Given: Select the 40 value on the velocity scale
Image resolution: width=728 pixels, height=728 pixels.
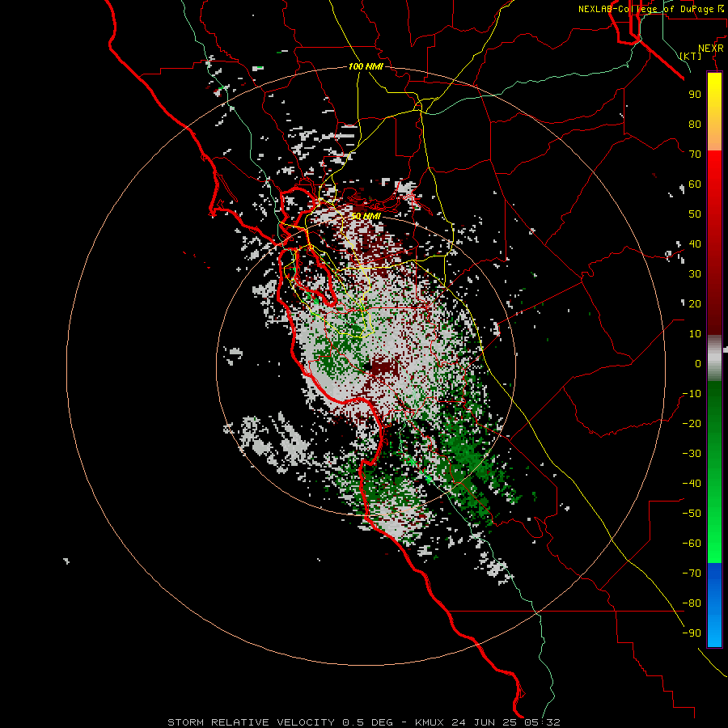Looking at the screenshot, I should tap(695, 243).
